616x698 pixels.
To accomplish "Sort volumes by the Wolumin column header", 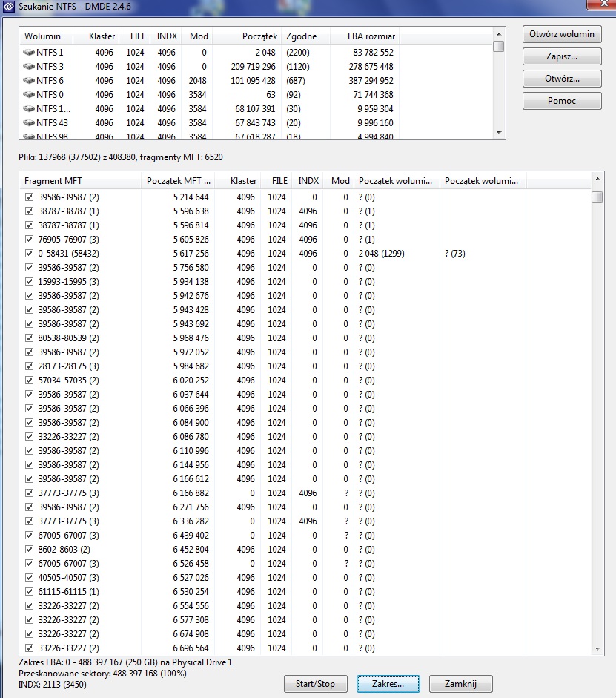I will (46, 36).
